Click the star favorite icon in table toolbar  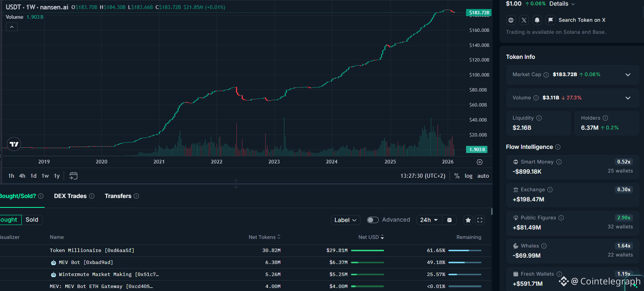(468, 220)
